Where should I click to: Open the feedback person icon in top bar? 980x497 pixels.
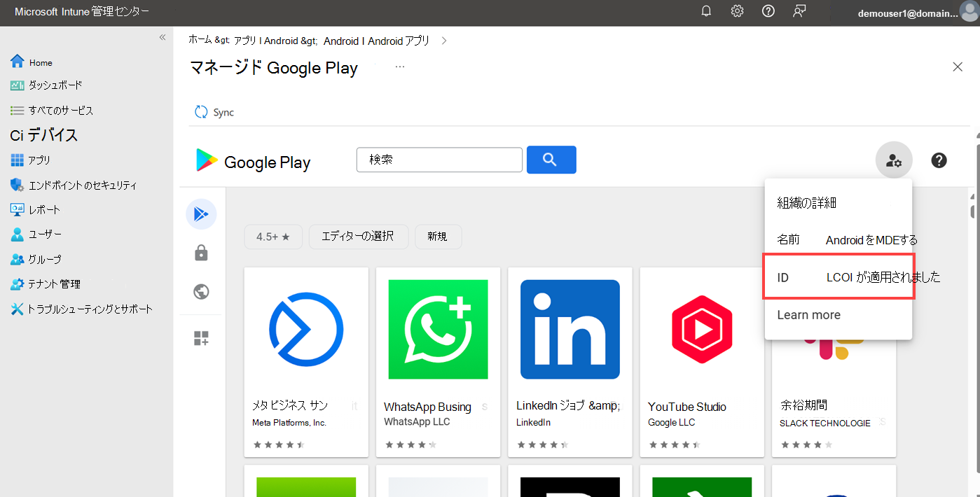pos(799,11)
